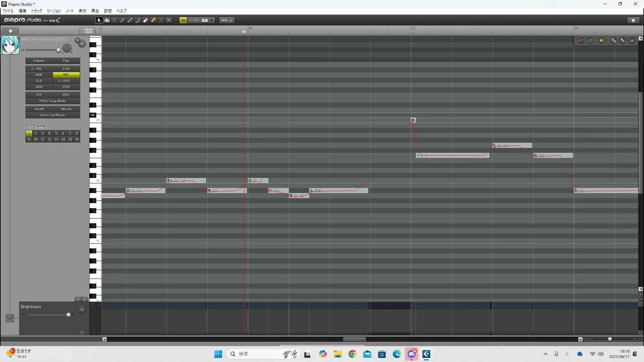Open the トラック menu

(x=37, y=11)
